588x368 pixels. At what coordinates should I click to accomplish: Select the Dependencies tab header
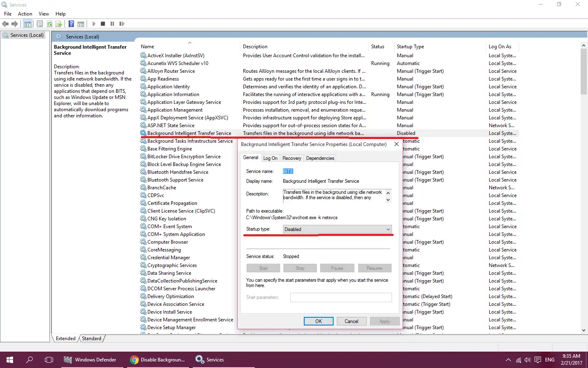point(320,158)
